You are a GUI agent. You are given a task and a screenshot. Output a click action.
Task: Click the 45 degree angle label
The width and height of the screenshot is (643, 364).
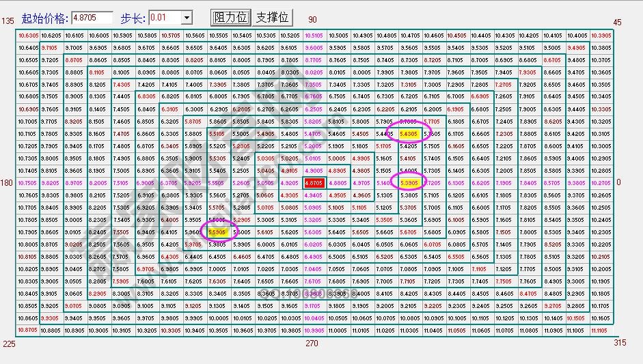coord(617,22)
